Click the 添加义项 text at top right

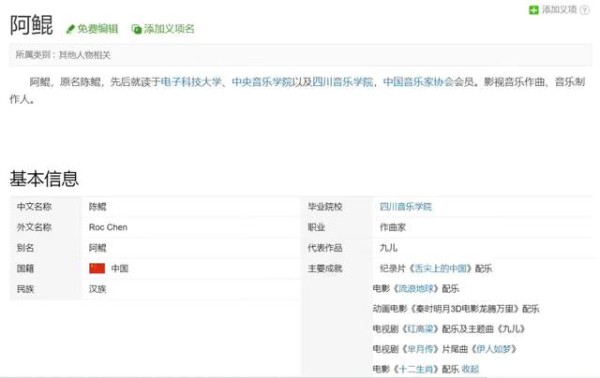[559, 10]
